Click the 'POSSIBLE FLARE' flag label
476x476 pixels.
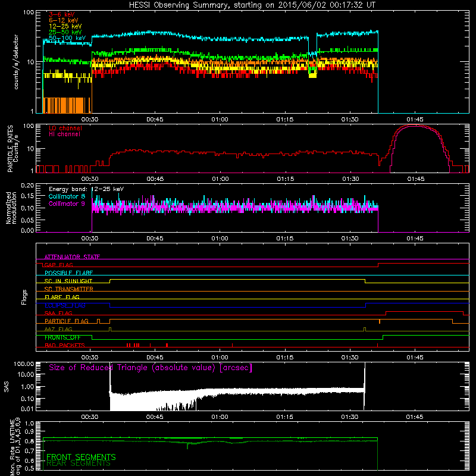pyautogui.click(x=68, y=273)
